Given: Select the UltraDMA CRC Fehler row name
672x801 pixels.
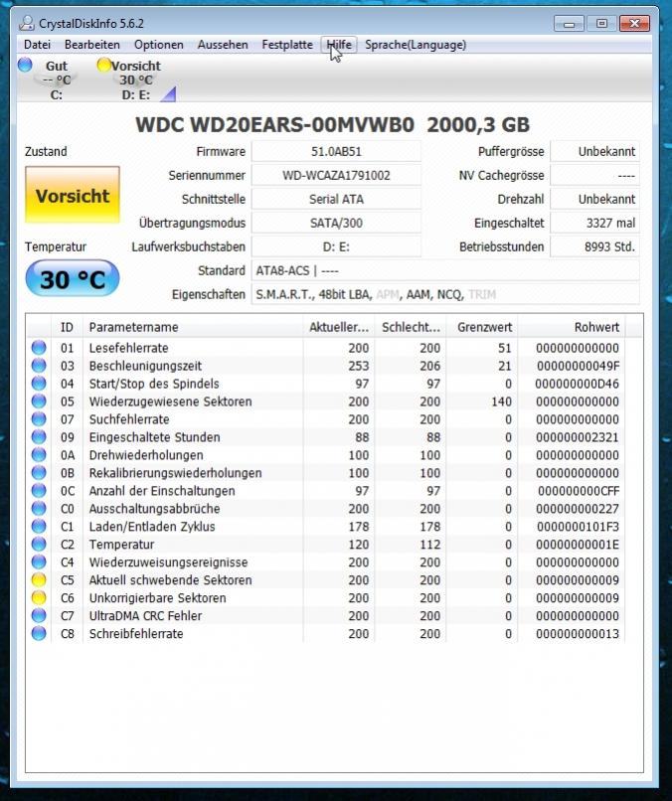Looking at the screenshot, I should click(145, 616).
